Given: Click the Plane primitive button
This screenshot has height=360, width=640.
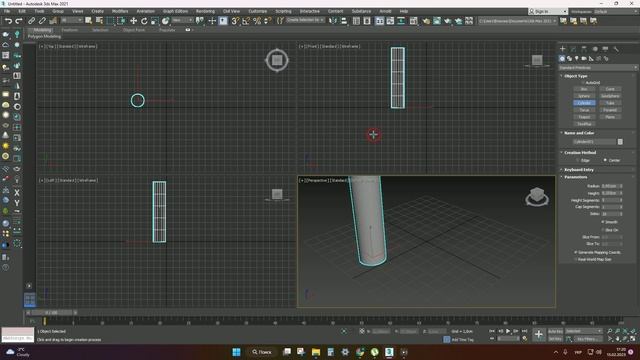Looking at the screenshot, I should click(610, 117).
